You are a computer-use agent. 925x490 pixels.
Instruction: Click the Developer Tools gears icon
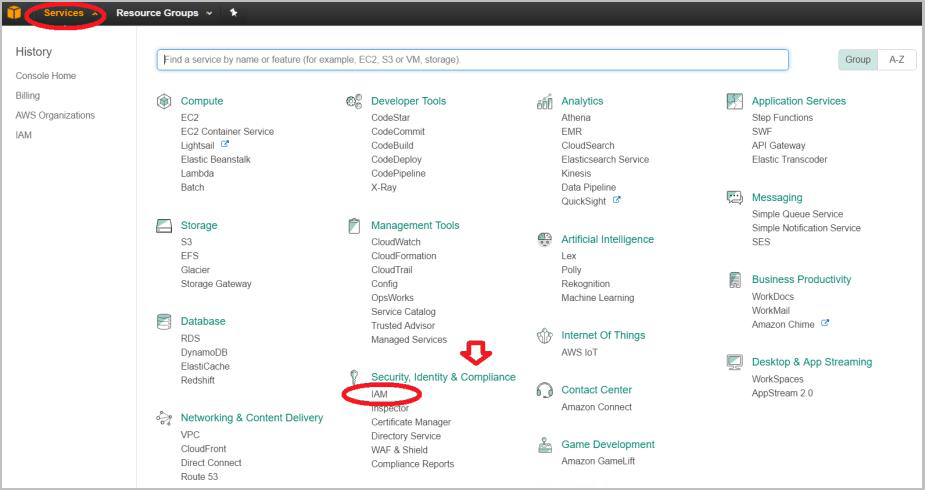coord(354,101)
